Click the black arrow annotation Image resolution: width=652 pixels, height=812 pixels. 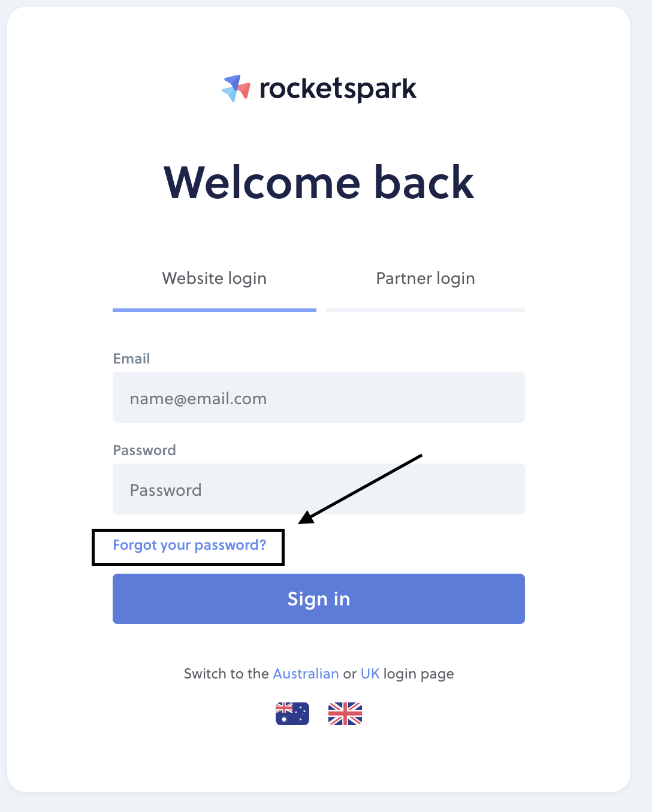tap(360, 489)
